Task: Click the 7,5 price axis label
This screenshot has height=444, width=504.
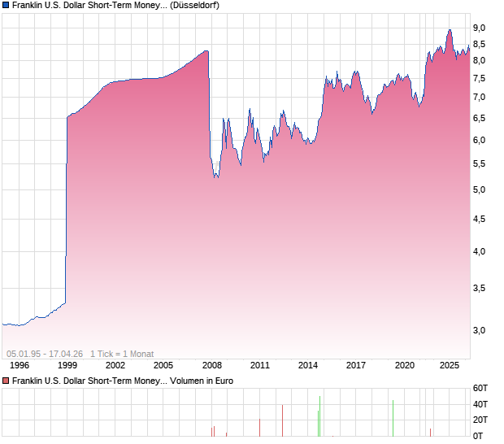Action: tap(479, 78)
